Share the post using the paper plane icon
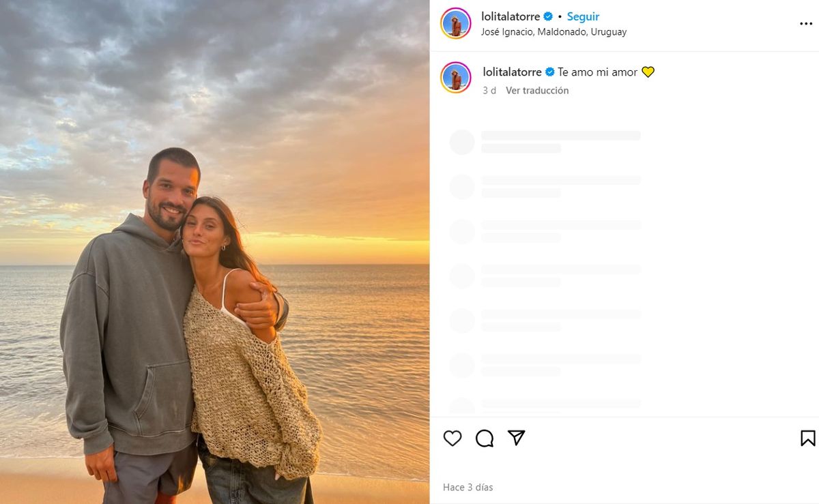This screenshot has height=504, width=819. (x=517, y=438)
